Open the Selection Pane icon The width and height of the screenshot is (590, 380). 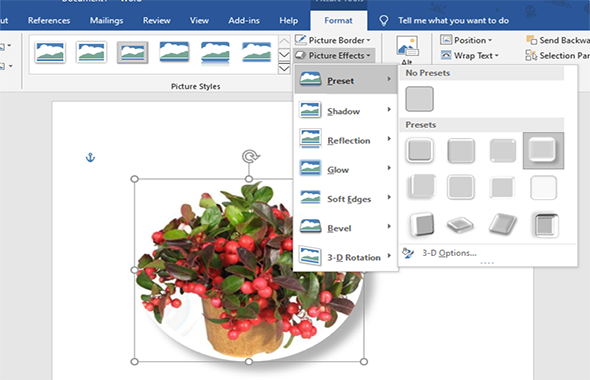pos(531,56)
